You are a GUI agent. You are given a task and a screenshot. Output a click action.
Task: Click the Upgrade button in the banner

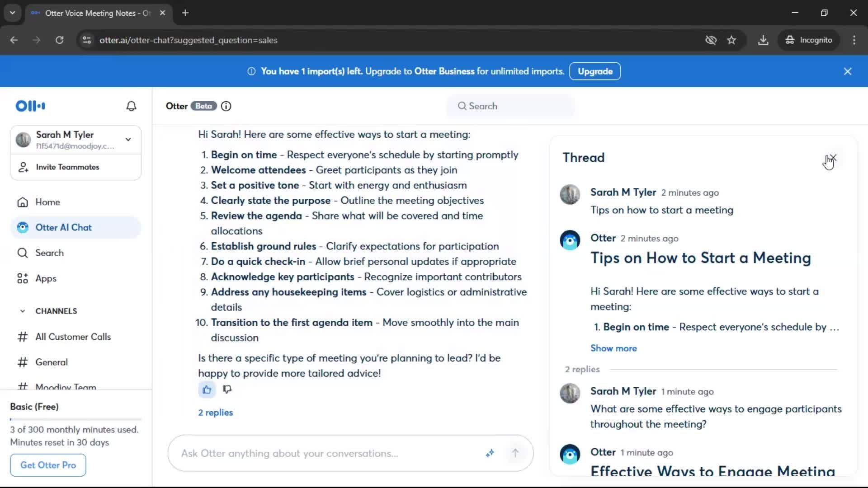click(595, 71)
